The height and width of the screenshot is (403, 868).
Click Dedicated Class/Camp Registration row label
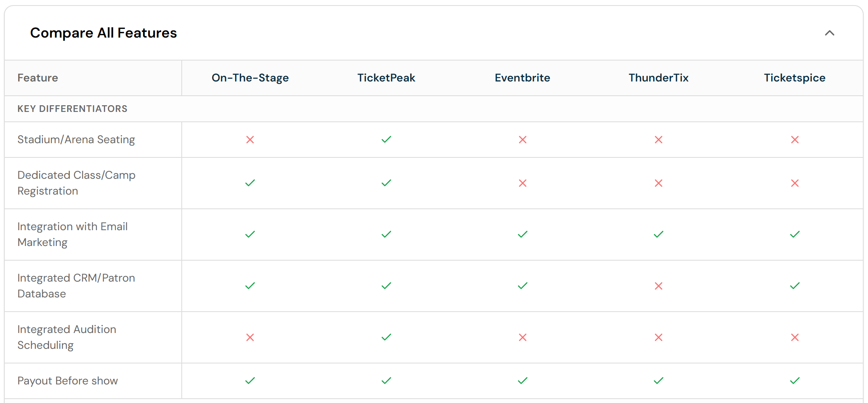(77, 183)
